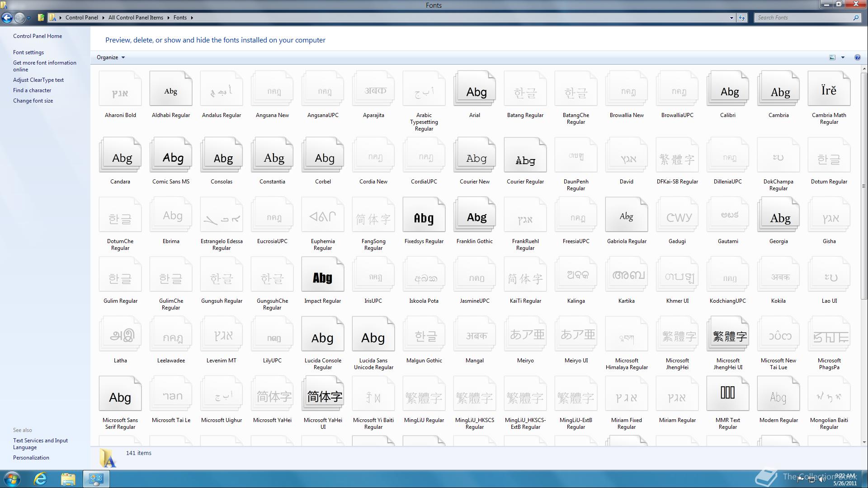Select the Georgia font icon
The height and width of the screenshot is (488, 868).
[x=778, y=215]
